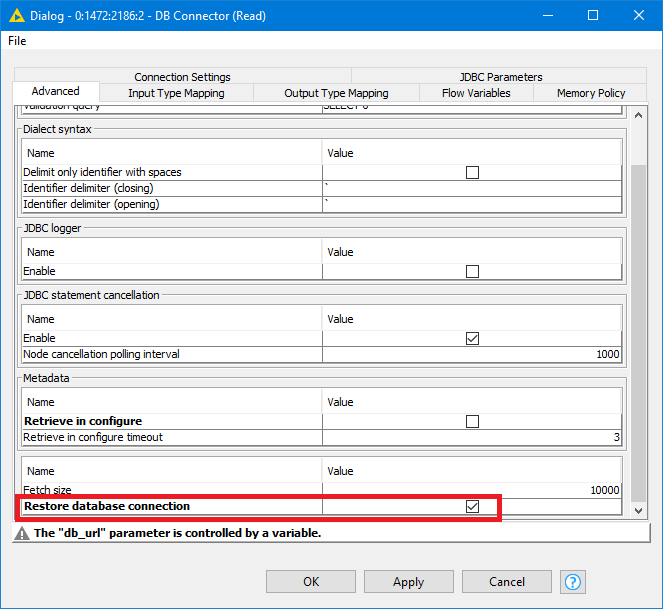Image resolution: width=663 pixels, height=609 pixels.
Task: Toggle Retrieve in configure checkbox
Action: [x=472, y=421]
